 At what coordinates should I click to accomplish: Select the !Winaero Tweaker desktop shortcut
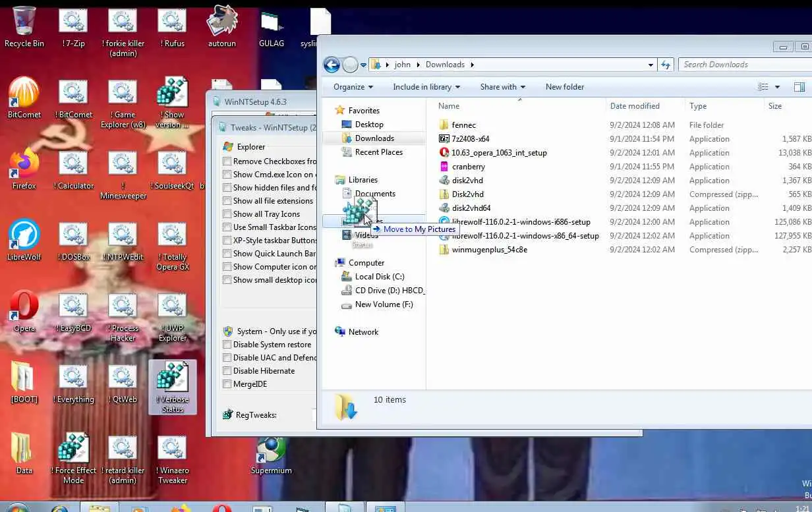[x=172, y=460]
